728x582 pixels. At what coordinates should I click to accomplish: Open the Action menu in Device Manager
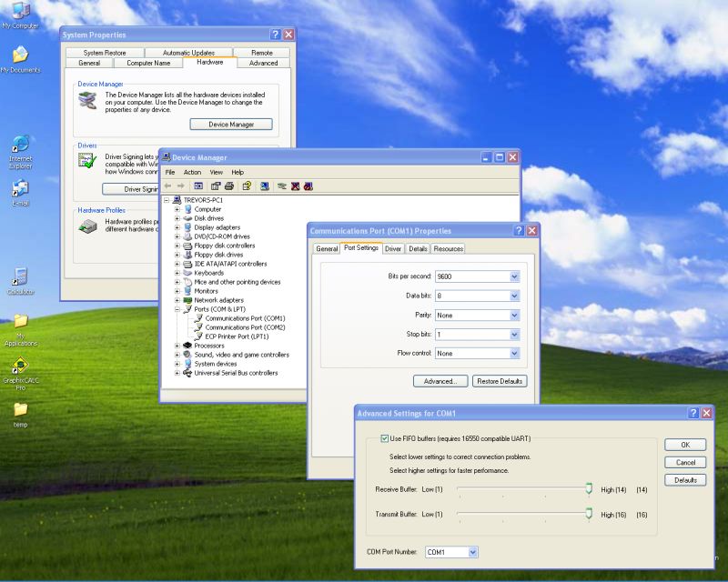192,172
